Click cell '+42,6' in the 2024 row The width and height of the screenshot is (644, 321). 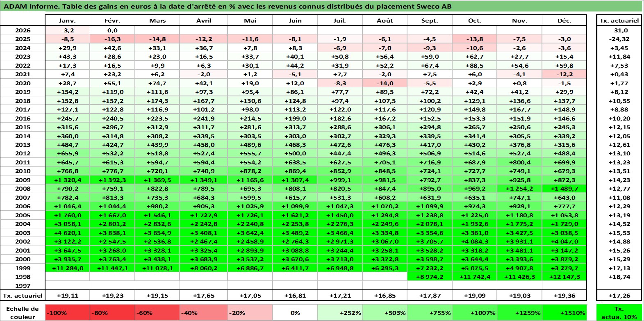pyautogui.click(x=112, y=48)
